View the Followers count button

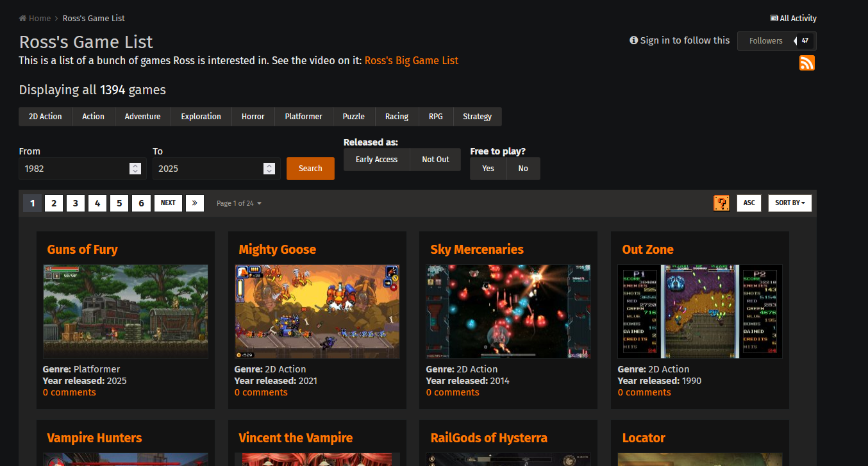777,41
